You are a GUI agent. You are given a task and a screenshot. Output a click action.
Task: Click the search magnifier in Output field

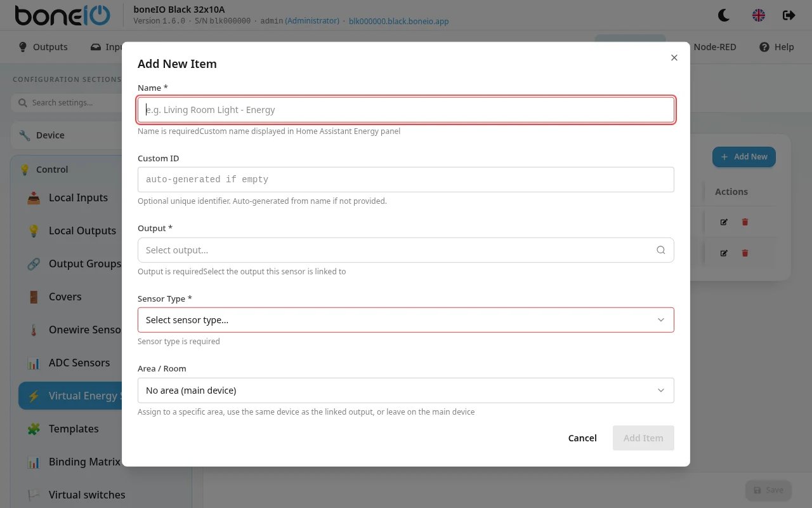point(661,250)
